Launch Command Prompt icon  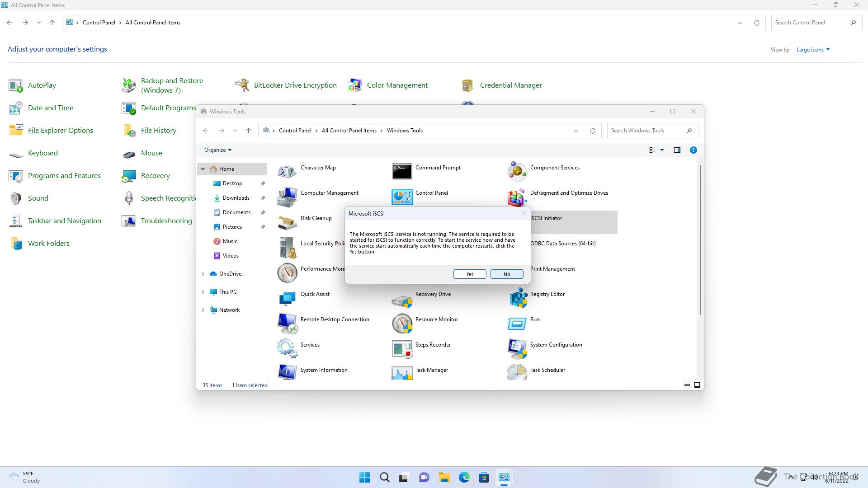(402, 172)
